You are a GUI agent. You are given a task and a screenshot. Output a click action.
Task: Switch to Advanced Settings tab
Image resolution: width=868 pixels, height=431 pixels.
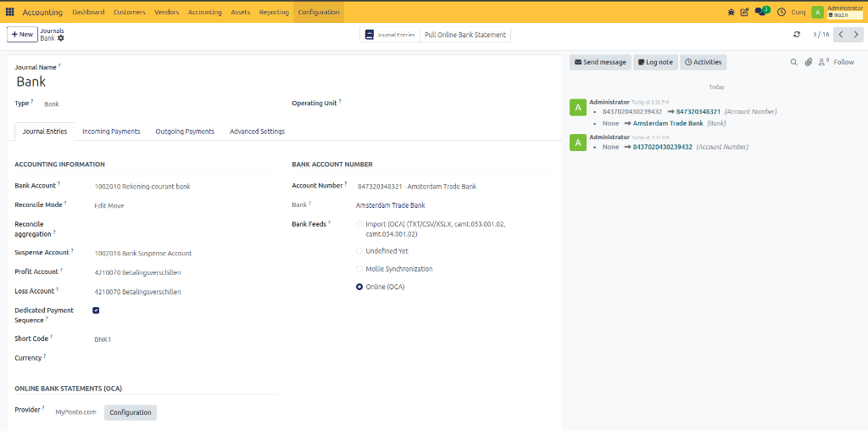[x=258, y=132]
